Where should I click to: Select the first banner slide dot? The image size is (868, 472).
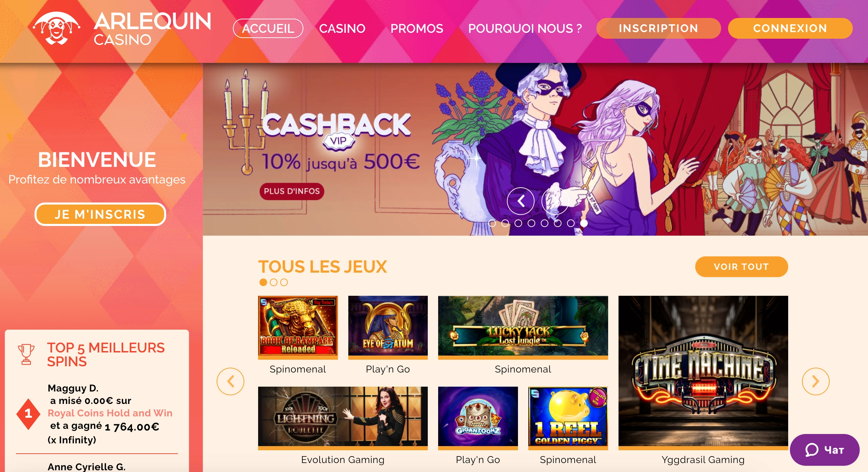[x=492, y=223]
